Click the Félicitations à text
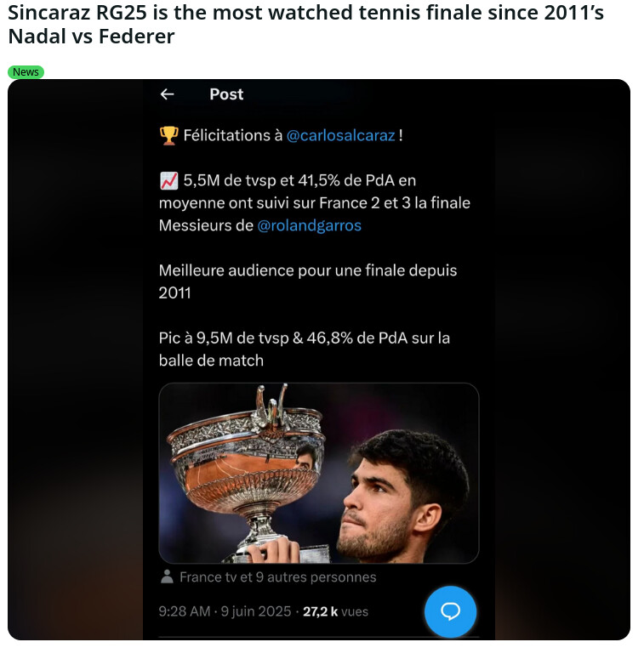Image resolution: width=644 pixels, height=659 pixels. tap(233, 136)
